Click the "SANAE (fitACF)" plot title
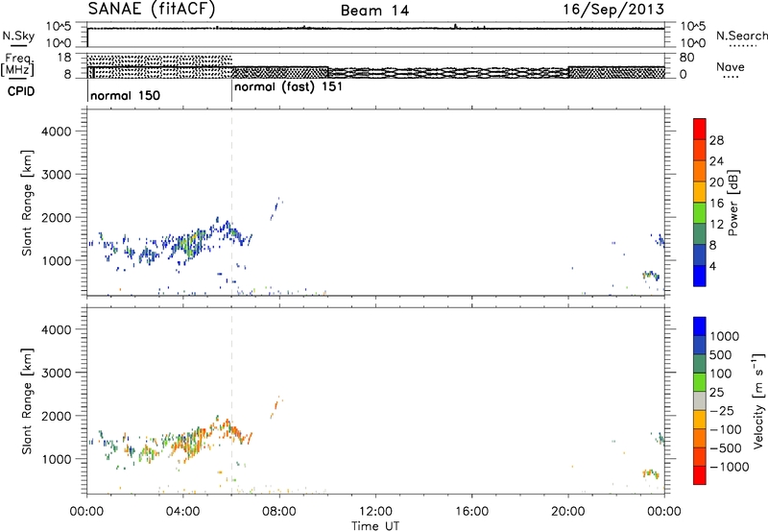 (x=152, y=9)
